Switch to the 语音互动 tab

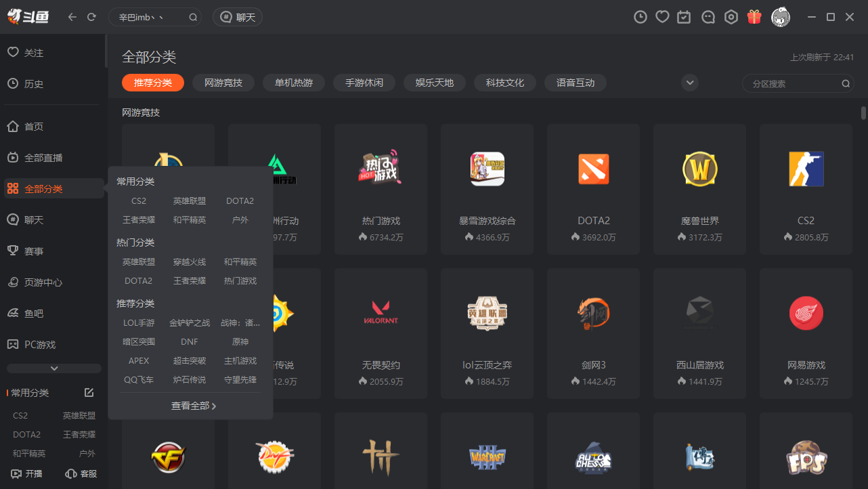point(576,83)
